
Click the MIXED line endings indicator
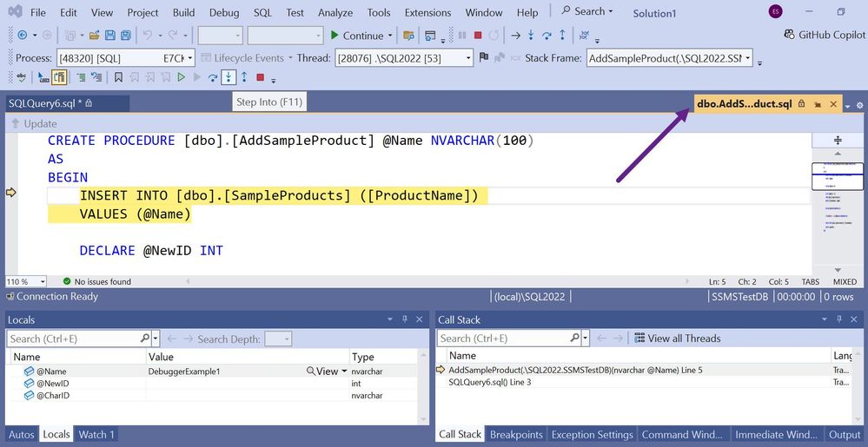tap(845, 281)
